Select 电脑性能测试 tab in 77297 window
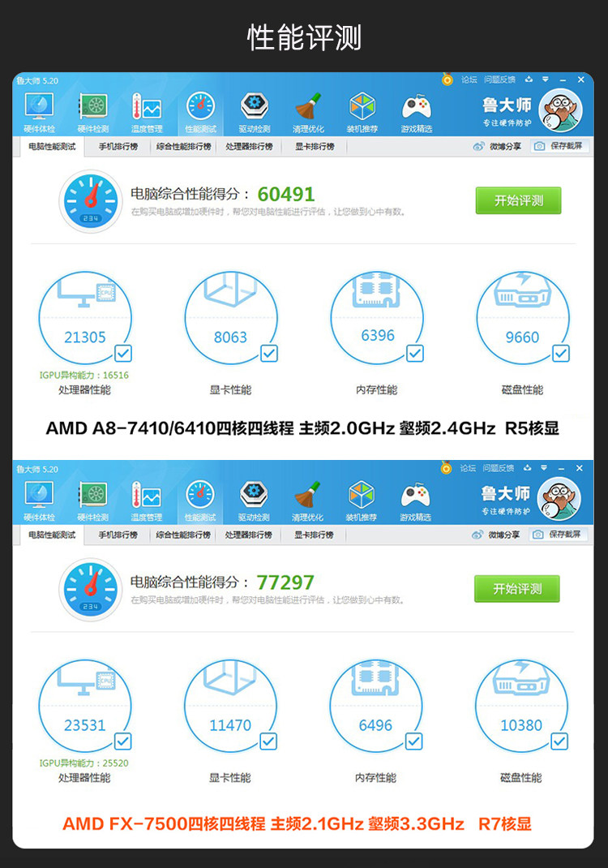 (x=52, y=535)
